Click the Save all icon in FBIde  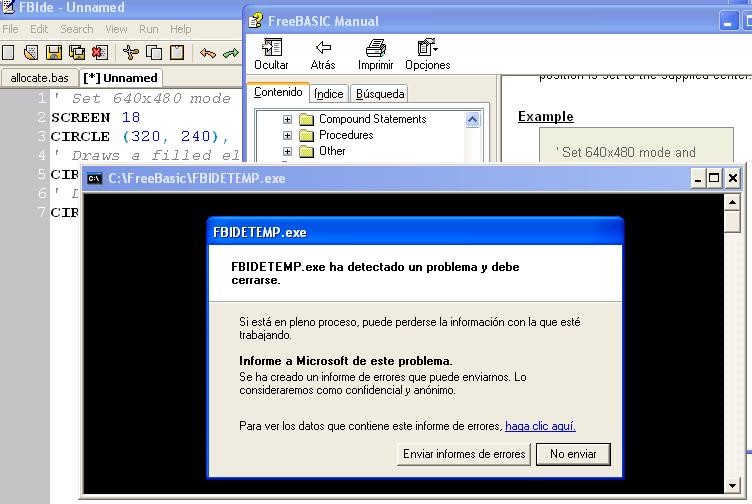(77, 52)
